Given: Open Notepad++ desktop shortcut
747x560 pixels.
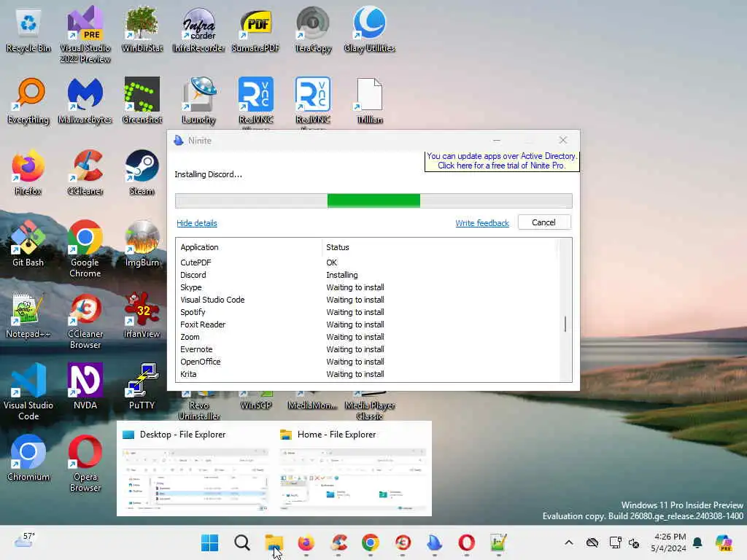Looking at the screenshot, I should 28,316.
